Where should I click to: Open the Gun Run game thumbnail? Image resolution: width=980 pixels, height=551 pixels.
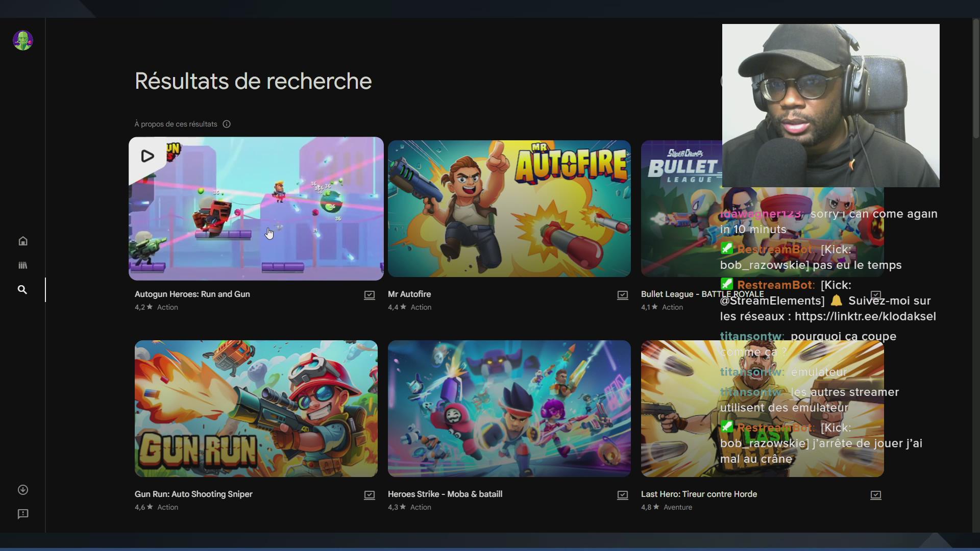click(256, 409)
